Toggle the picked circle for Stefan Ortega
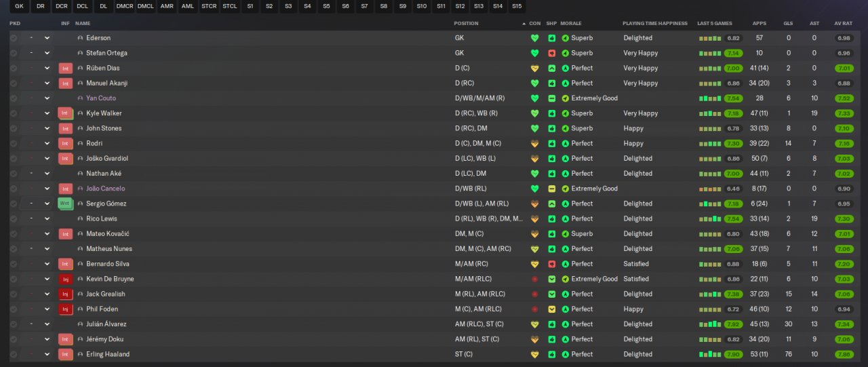Viewport: 868px width, 367px height. click(13, 53)
